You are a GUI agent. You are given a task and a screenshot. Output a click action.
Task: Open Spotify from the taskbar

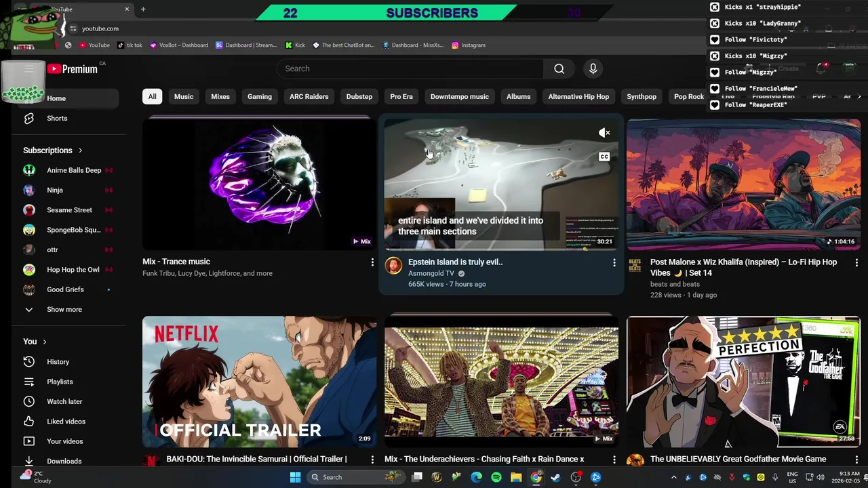[496, 477]
